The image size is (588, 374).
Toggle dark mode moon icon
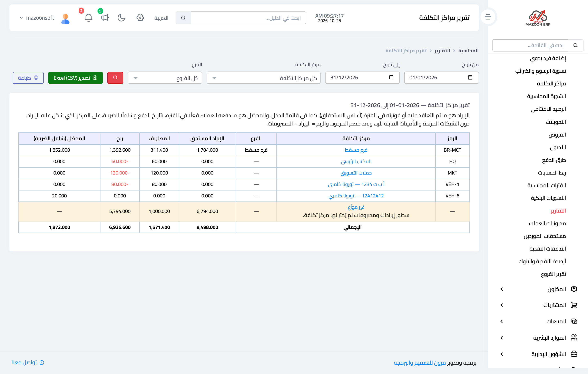point(121,18)
